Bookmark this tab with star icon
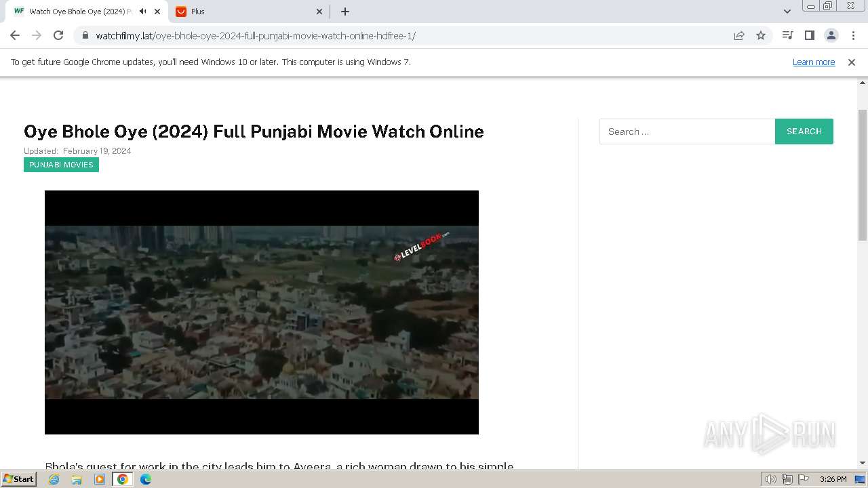The width and height of the screenshot is (868, 488). [761, 35]
